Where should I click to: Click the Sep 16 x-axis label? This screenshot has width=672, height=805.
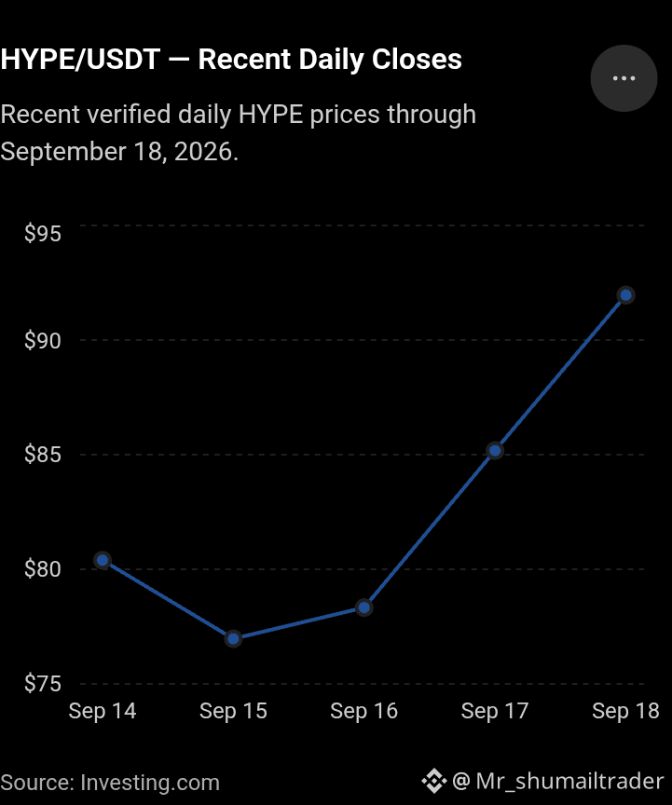(x=363, y=712)
